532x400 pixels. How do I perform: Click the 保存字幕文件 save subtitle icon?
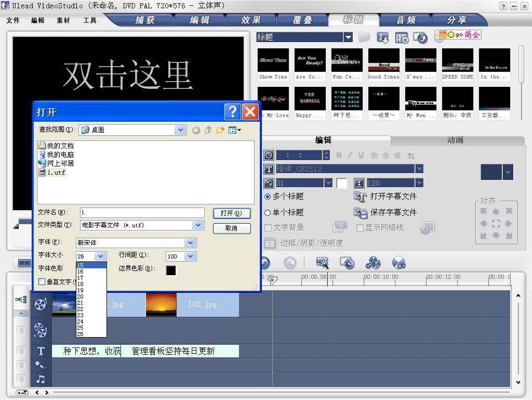coord(360,212)
